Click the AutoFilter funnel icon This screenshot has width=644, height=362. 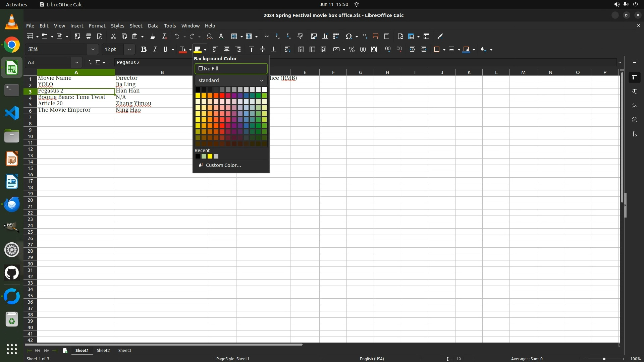point(300,36)
